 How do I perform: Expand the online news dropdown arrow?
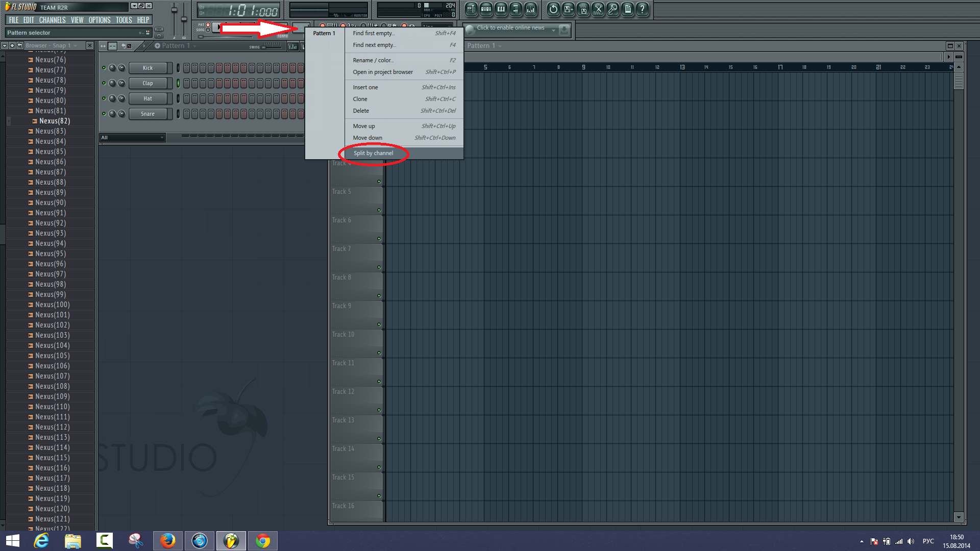coord(553,31)
